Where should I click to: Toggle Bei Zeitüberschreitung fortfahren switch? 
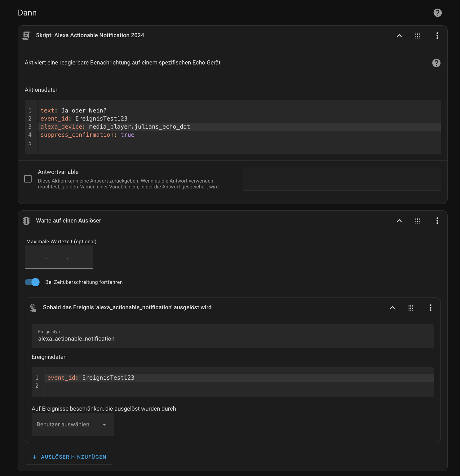[x=32, y=282]
